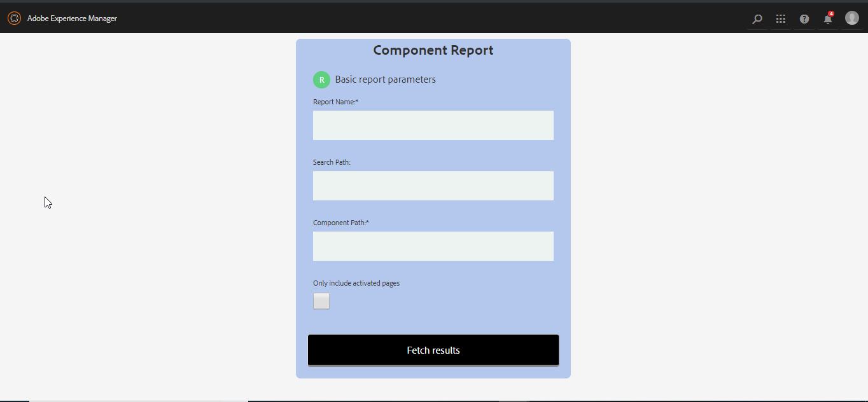
Task: Focus the Component Path input field
Action: [x=433, y=246]
